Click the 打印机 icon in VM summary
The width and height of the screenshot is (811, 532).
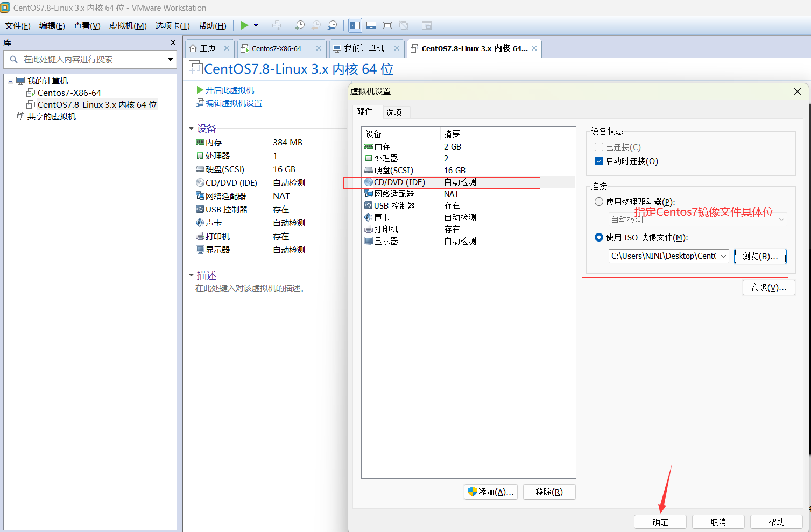point(200,237)
